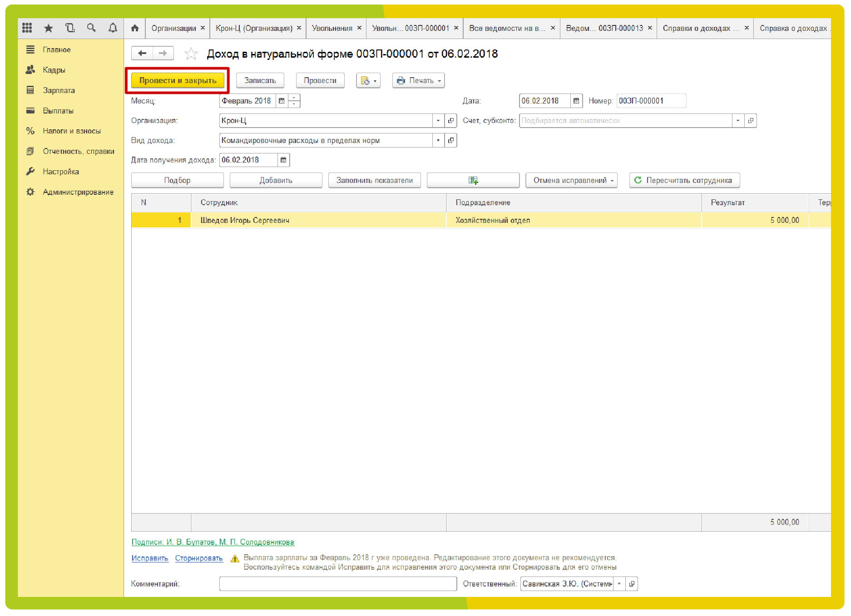This screenshot has width=851, height=616.
Task: Select the Хозяйственный отдел cell
Action: tap(574, 220)
